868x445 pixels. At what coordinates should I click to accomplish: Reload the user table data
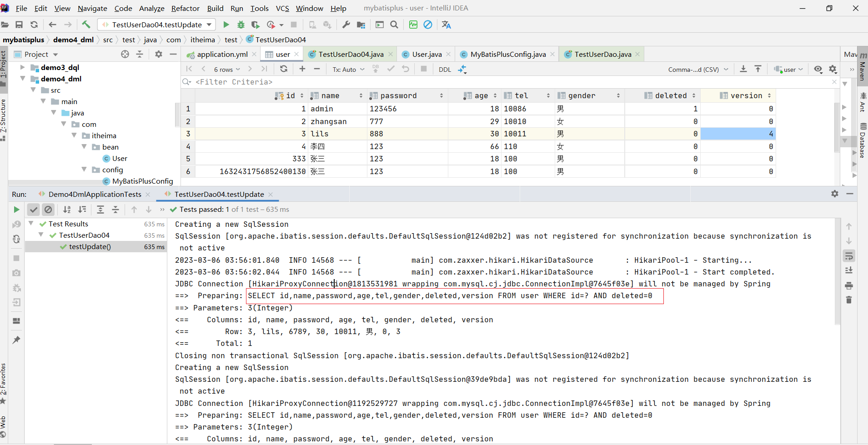[284, 69]
